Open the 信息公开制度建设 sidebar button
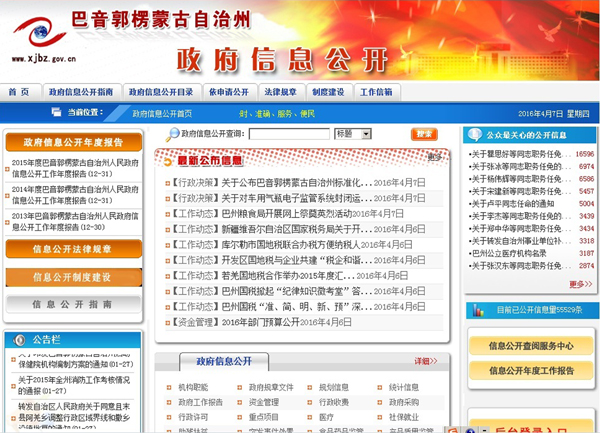 72,277
